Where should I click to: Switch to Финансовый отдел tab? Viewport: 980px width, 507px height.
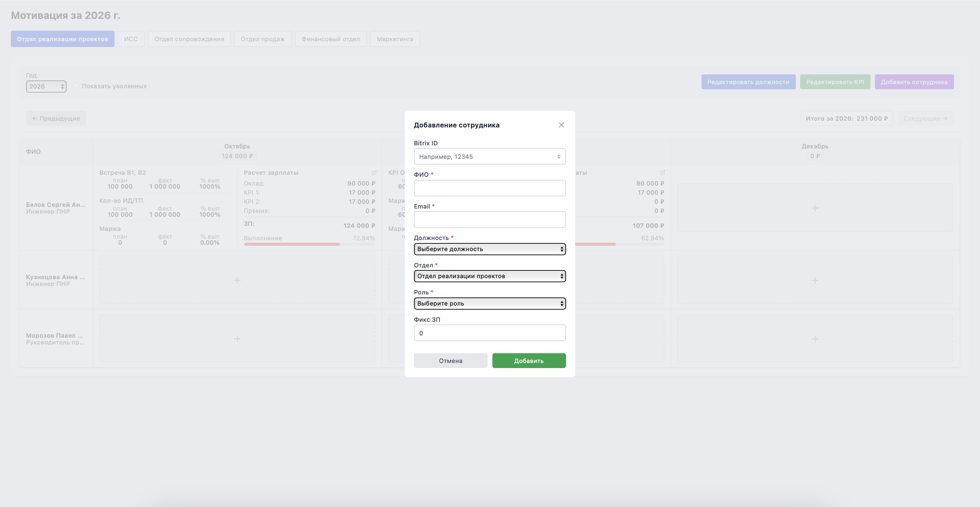[330, 39]
